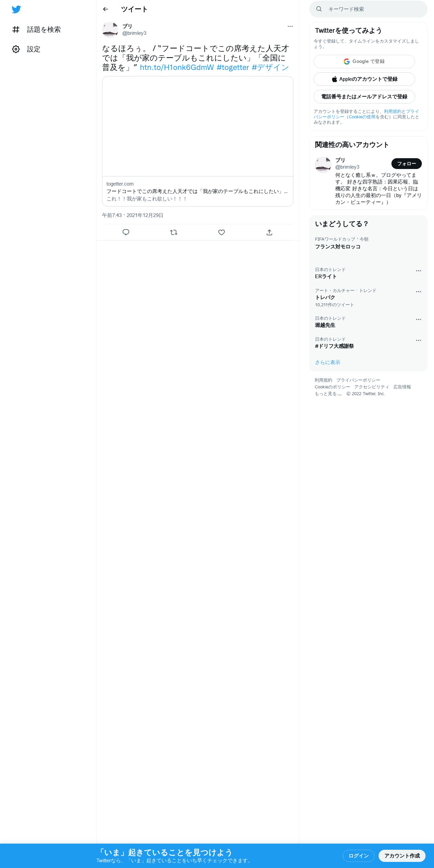Viewport: 434px width, 868px height.
Task: Open the togetter.com link preview card
Action: pos(198,141)
